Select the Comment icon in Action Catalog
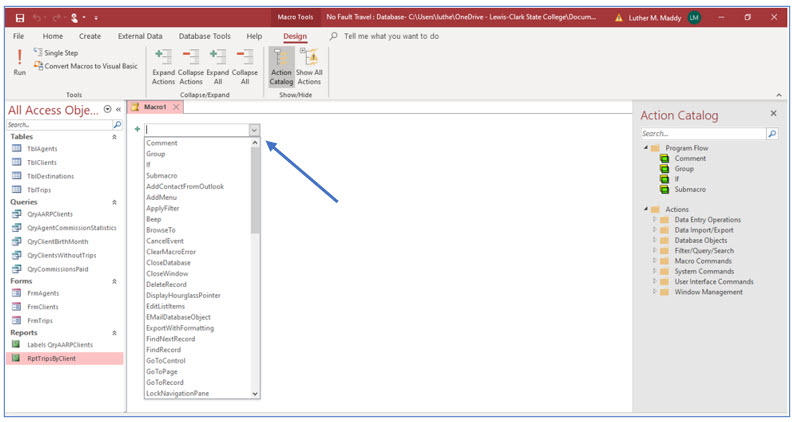 pyautogui.click(x=664, y=158)
